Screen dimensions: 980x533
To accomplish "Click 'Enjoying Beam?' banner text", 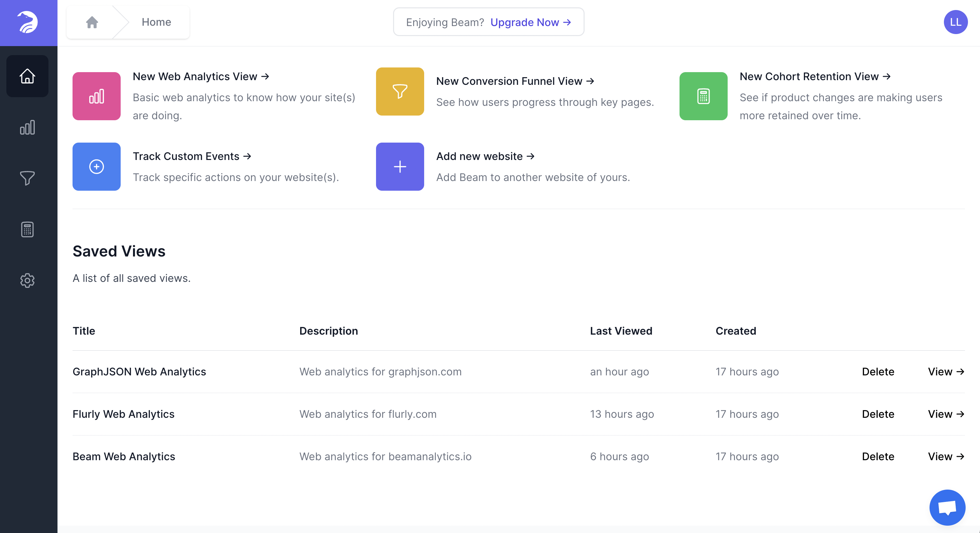I will point(445,22).
